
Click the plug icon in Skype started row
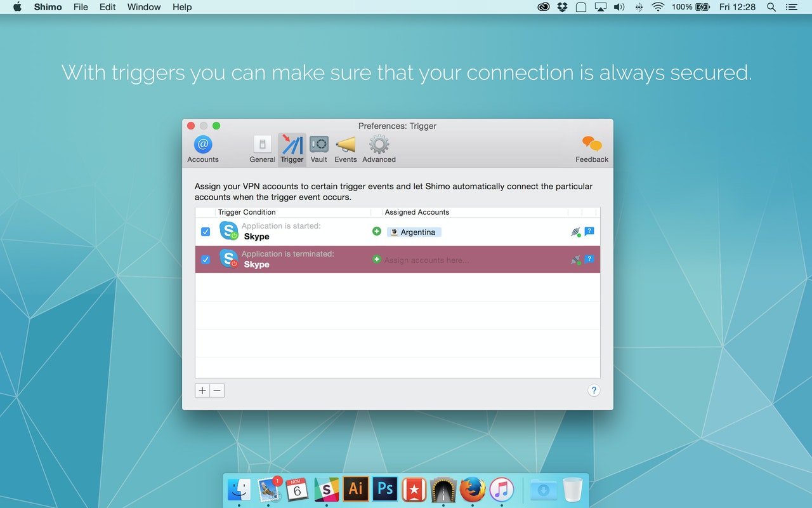(x=575, y=232)
